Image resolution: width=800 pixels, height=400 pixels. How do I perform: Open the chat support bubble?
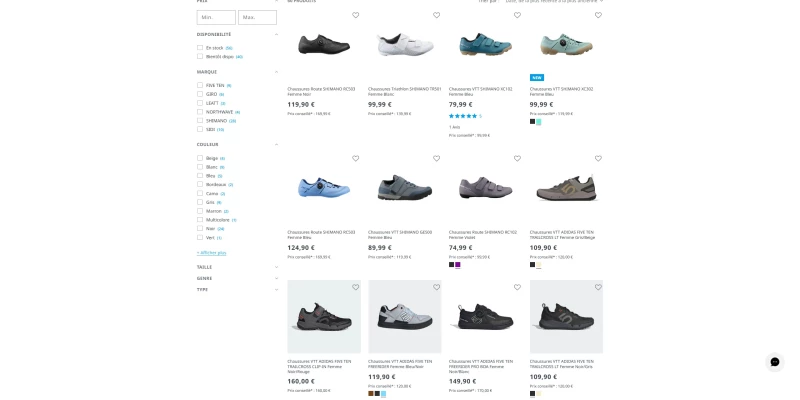click(774, 362)
